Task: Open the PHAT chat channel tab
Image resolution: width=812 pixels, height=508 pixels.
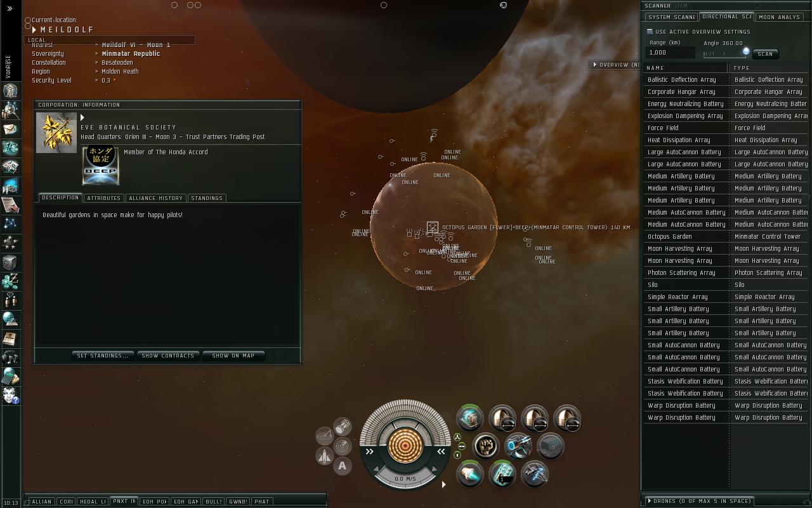Action: [x=262, y=502]
